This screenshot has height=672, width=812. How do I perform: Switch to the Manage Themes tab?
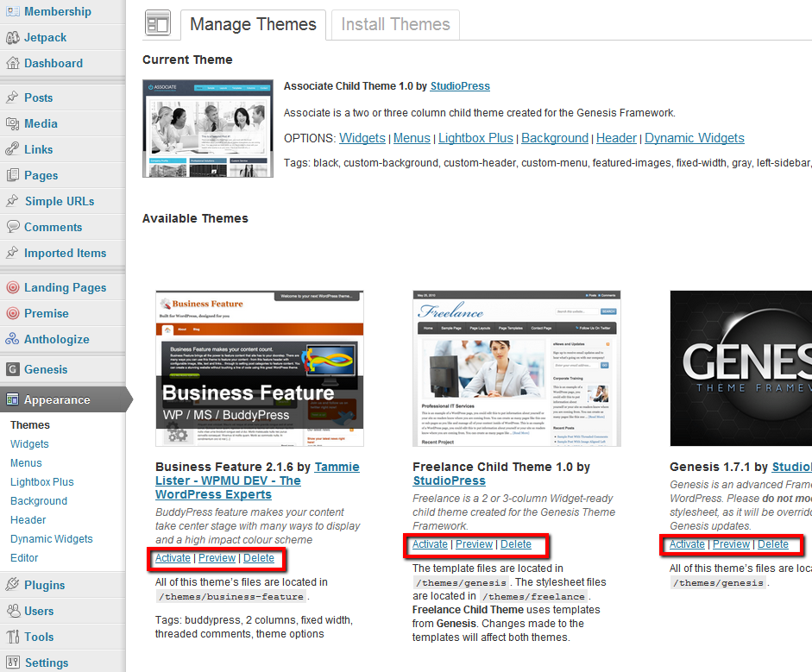253,24
